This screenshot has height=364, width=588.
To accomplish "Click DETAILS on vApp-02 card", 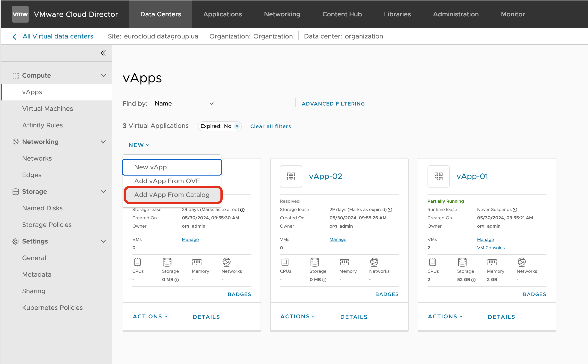I will click(x=354, y=317).
